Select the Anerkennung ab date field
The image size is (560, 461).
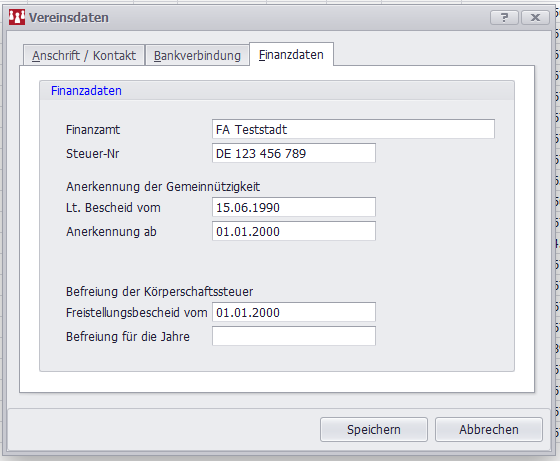click(x=294, y=231)
